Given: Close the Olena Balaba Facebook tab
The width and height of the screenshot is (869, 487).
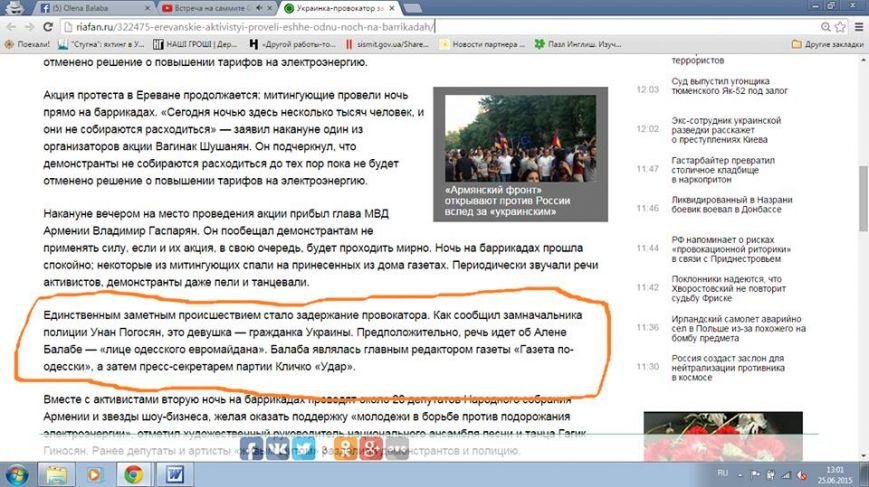Looking at the screenshot, I should (x=147, y=8).
